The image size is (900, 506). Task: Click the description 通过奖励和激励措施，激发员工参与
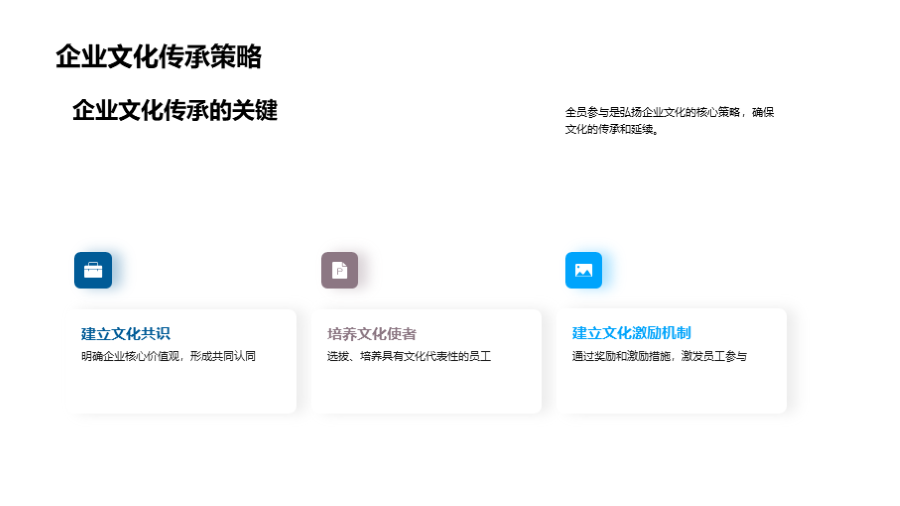coord(659,356)
